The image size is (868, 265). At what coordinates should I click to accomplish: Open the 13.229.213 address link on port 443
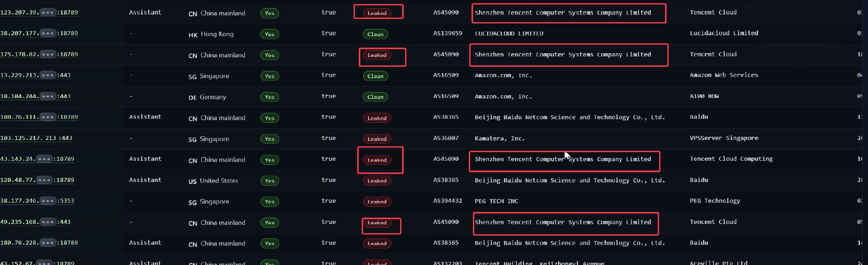(35, 75)
